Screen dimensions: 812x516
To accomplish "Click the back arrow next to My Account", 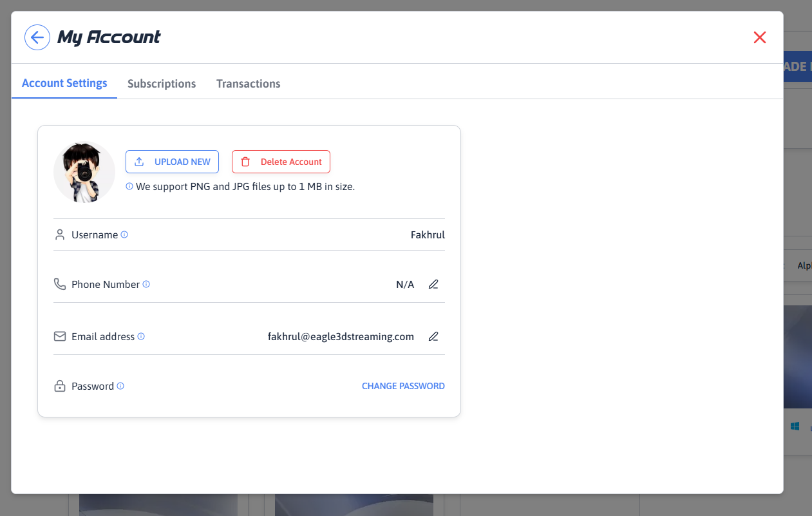I will click(37, 37).
